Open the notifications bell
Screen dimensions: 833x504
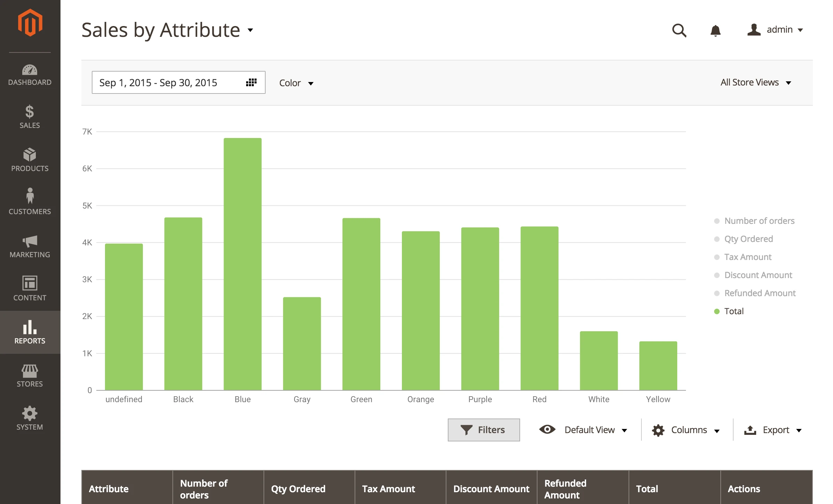[x=716, y=31]
